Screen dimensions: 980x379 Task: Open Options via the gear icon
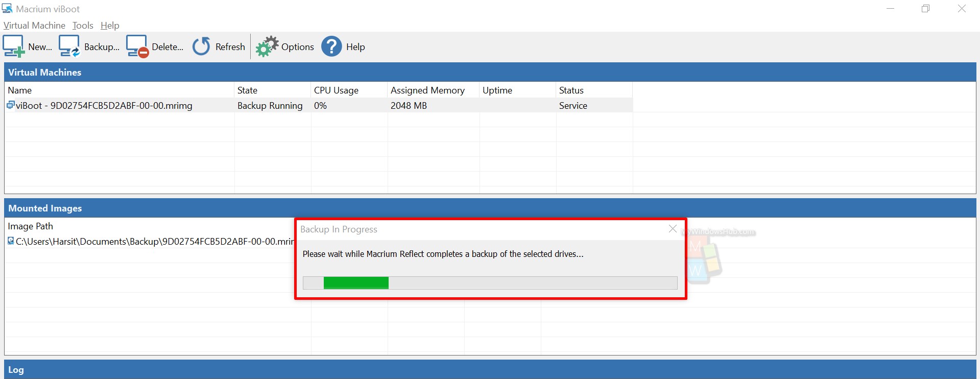coord(267,46)
